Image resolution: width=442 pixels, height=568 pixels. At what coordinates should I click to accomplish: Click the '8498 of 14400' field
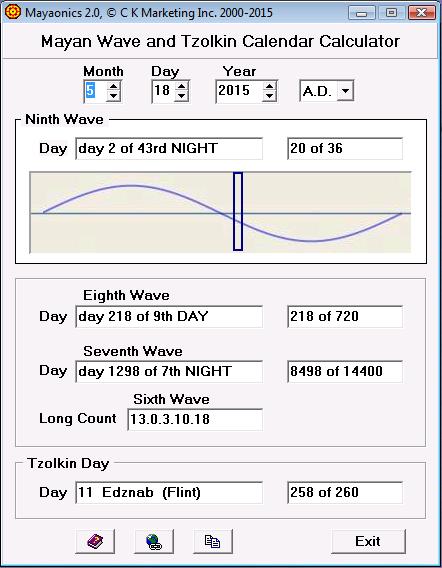345,371
